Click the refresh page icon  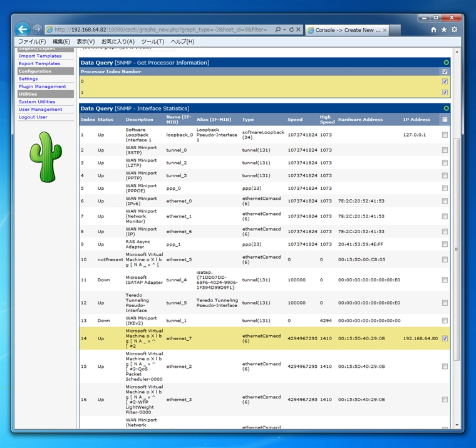[x=291, y=29]
